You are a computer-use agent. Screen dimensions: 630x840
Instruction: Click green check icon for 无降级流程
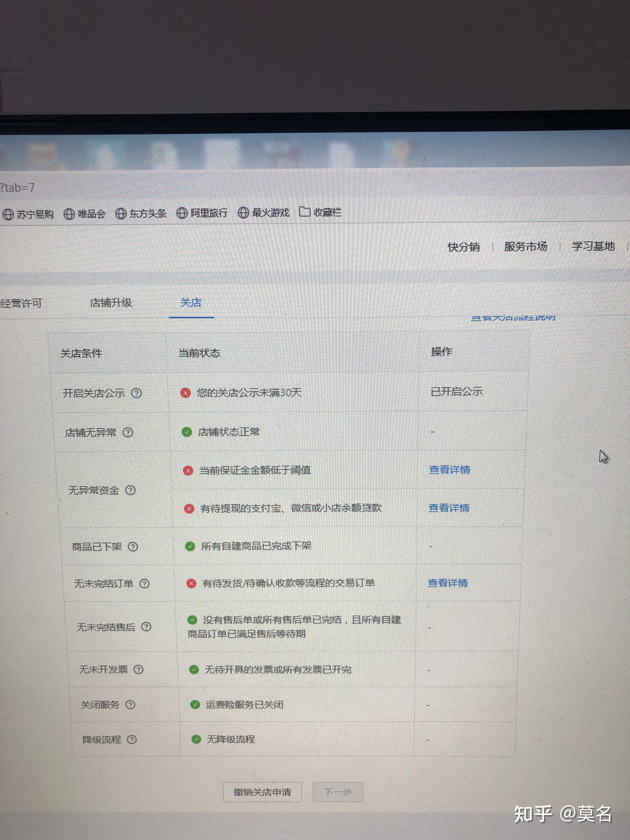(196, 739)
